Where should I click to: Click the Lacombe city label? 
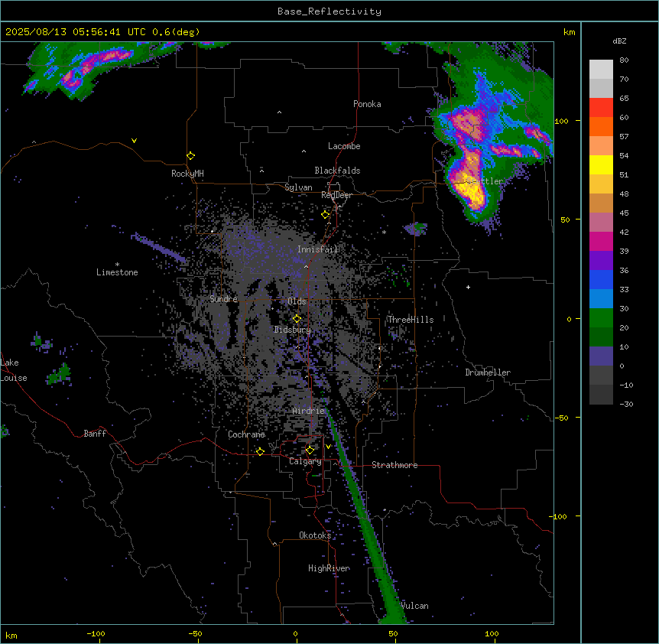coord(344,146)
